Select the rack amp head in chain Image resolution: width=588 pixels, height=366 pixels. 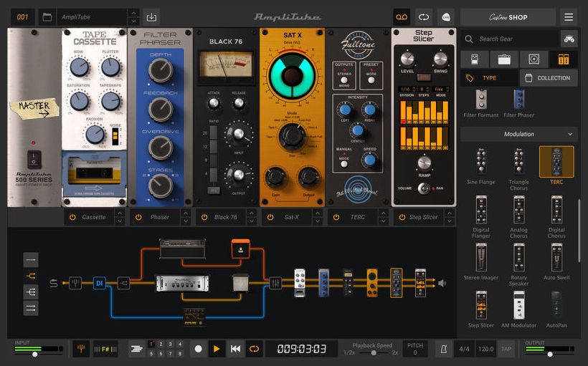click(182, 284)
